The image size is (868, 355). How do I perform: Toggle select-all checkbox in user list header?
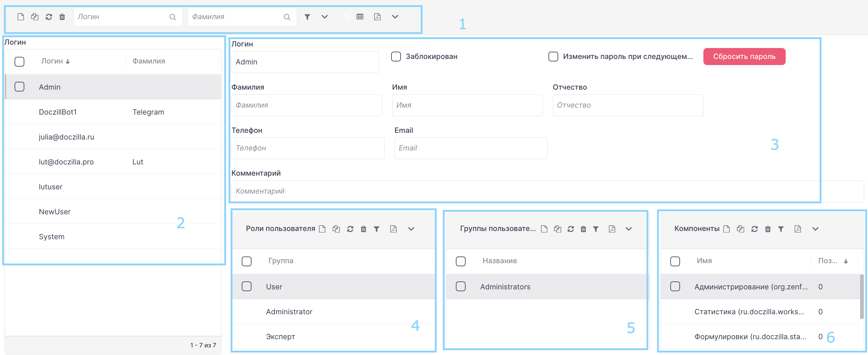19,61
